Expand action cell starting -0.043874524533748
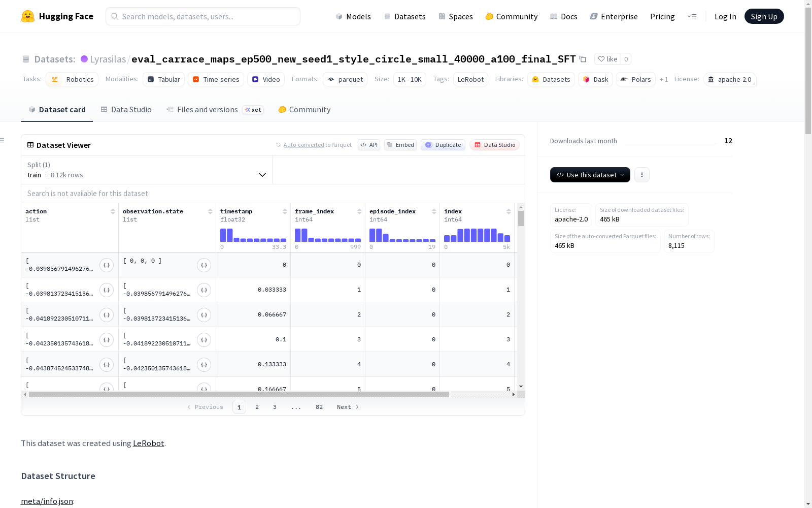Screen dimensions: 812x508 (107, 365)
